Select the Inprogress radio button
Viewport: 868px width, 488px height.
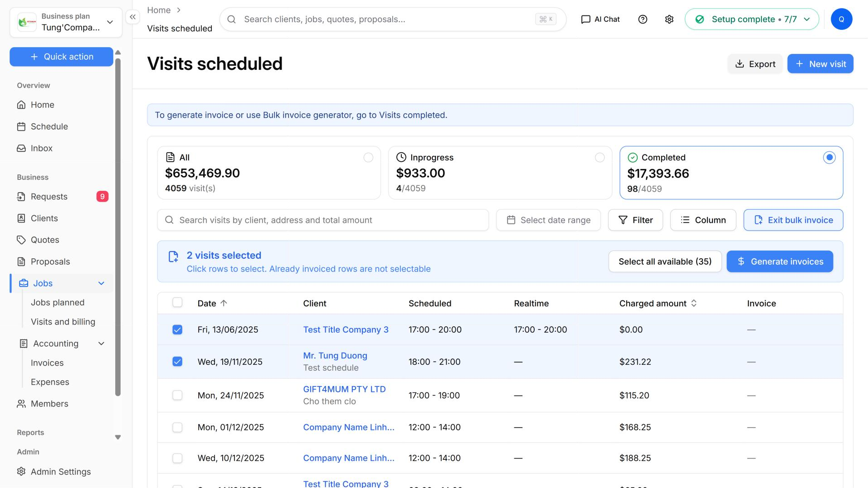coord(599,158)
